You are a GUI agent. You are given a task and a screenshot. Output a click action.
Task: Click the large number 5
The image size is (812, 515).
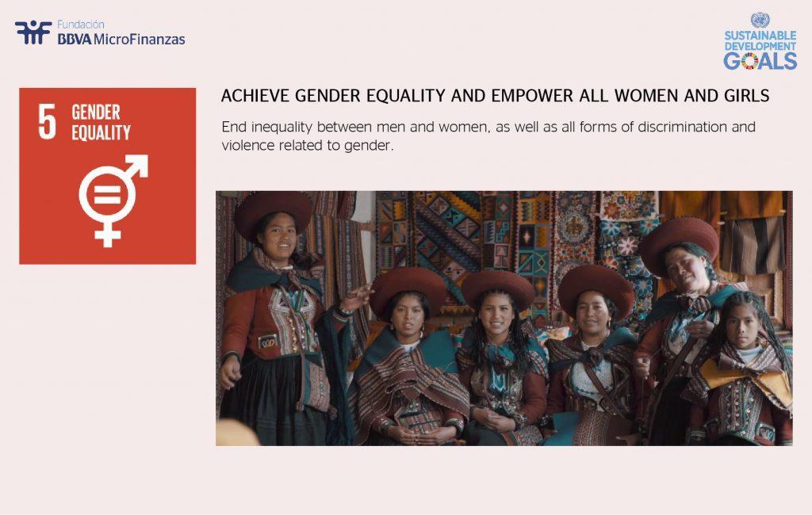click(48, 121)
